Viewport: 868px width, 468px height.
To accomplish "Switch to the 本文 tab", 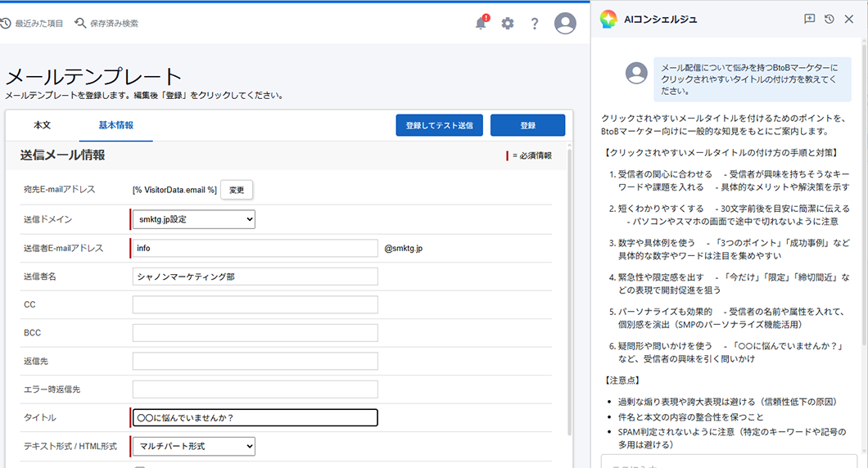I will tap(42, 125).
